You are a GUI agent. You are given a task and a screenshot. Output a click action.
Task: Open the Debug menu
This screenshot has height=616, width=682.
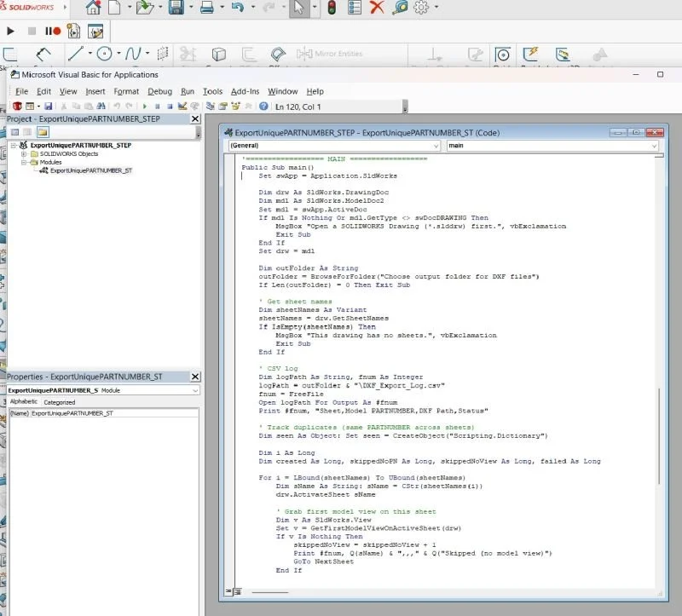click(x=159, y=91)
